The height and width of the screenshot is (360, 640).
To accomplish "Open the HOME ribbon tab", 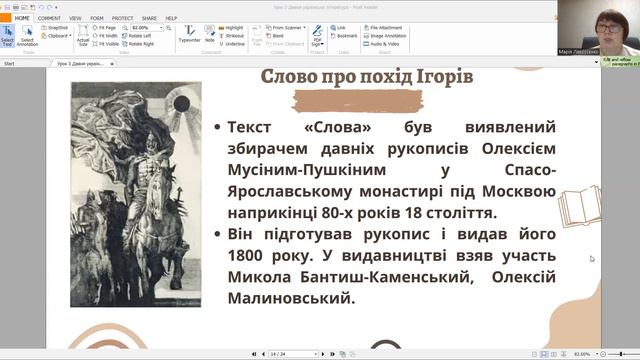I will click(22, 18).
